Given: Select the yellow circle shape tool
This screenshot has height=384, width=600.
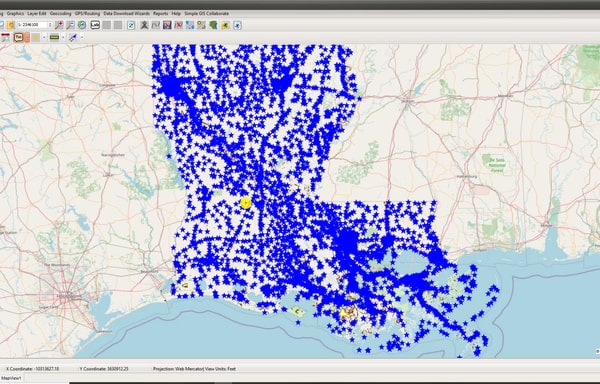Looking at the screenshot, I should [x=36, y=37].
